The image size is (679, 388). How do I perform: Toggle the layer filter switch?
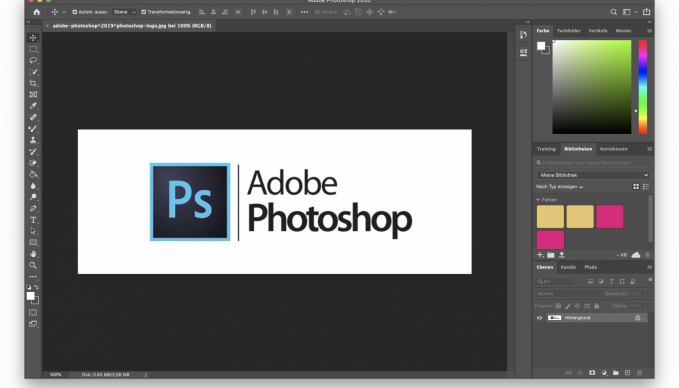pos(650,280)
